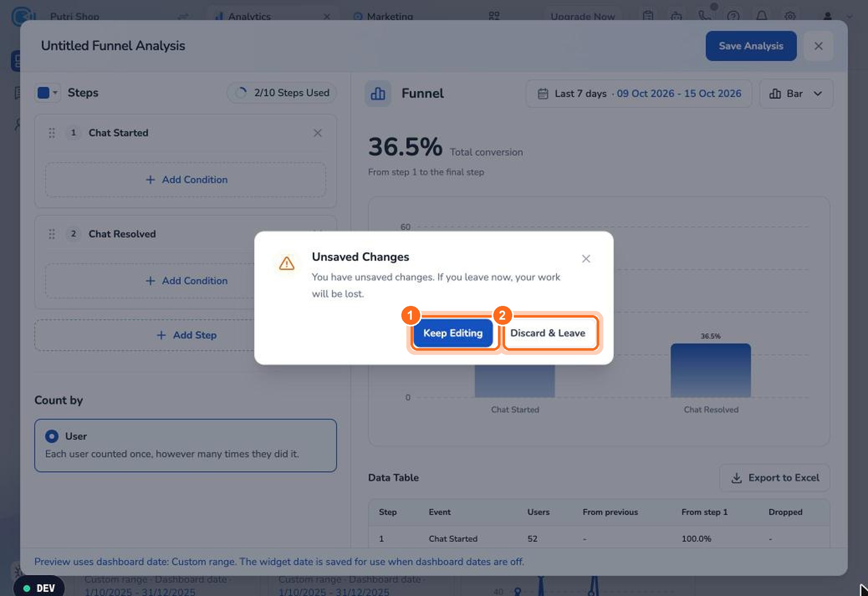The width and height of the screenshot is (868, 596).
Task: Click the warning triangle icon
Action: (x=287, y=263)
